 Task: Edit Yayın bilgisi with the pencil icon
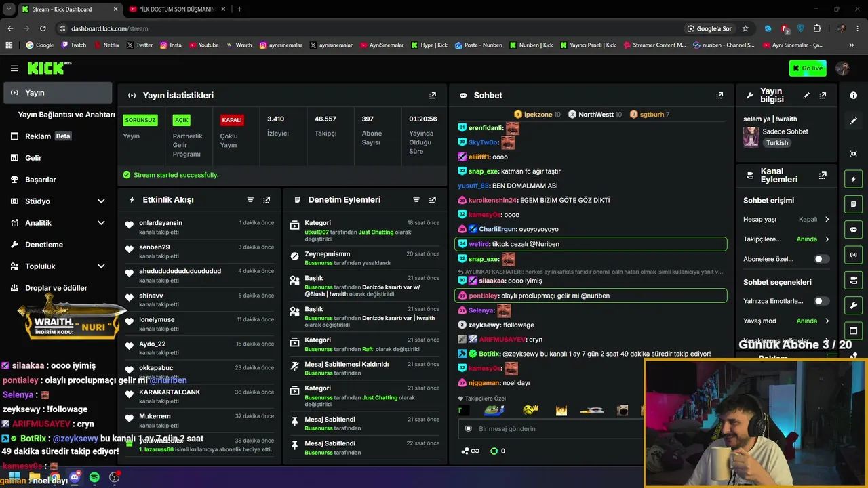click(x=806, y=96)
